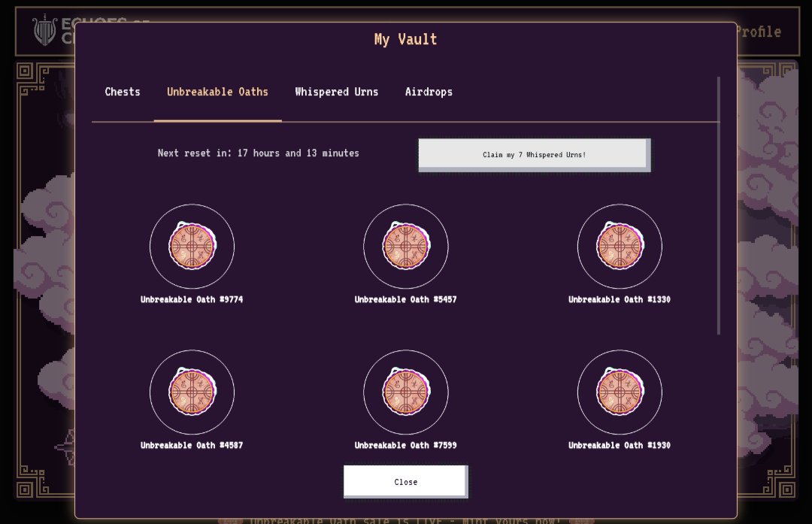Image resolution: width=812 pixels, height=524 pixels.
Task: Switch to the Whispered Urns tab
Action: tap(337, 92)
